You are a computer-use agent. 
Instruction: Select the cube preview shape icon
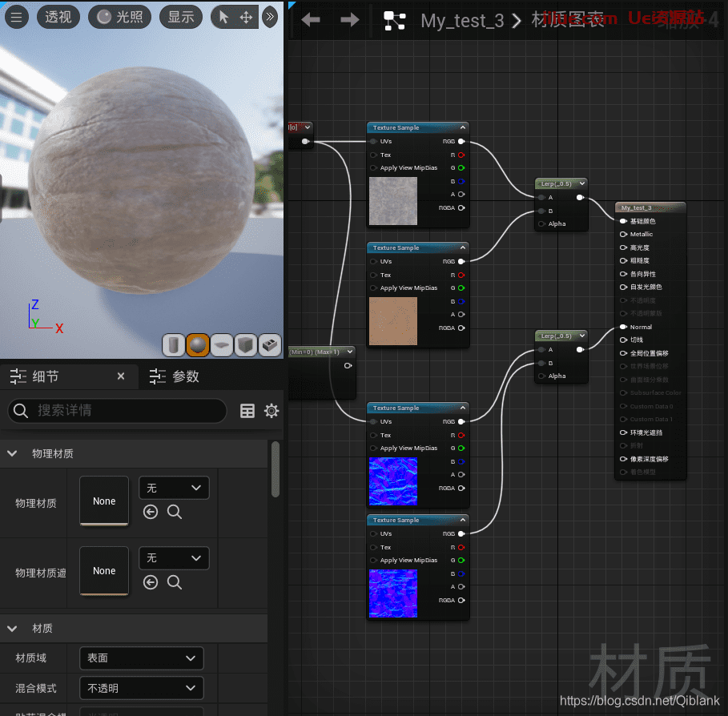(x=246, y=345)
